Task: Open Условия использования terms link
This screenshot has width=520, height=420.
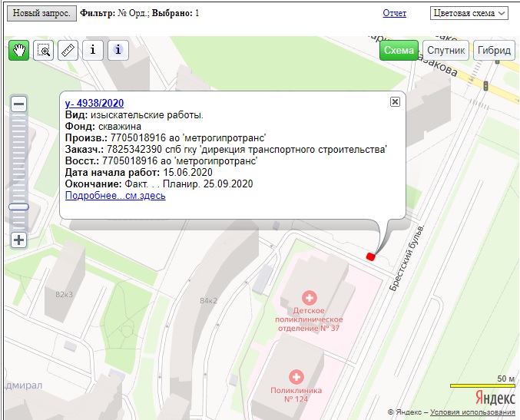Action: [472, 413]
